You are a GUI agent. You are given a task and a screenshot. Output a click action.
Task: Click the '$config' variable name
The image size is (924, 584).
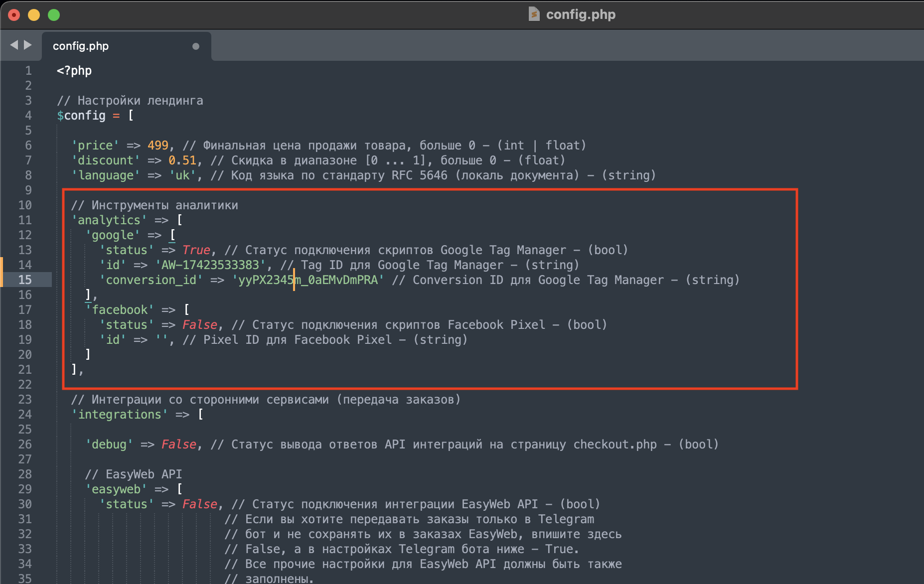pos(81,116)
